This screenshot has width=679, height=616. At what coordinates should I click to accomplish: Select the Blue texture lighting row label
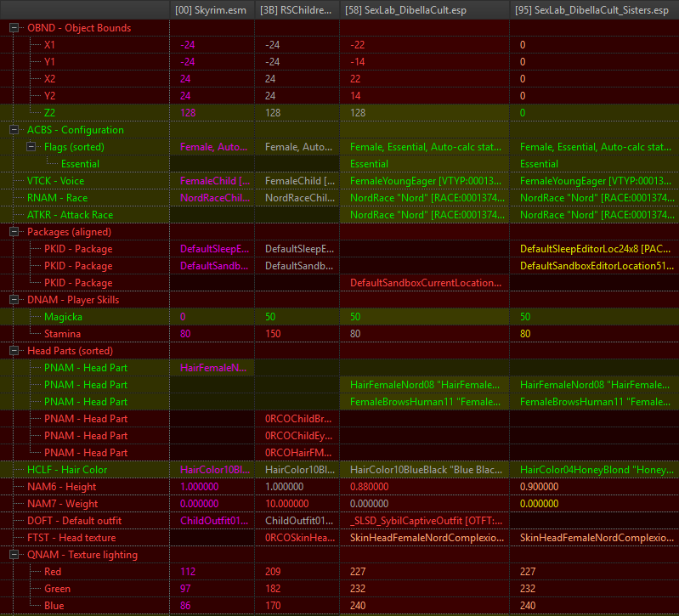pos(54,606)
